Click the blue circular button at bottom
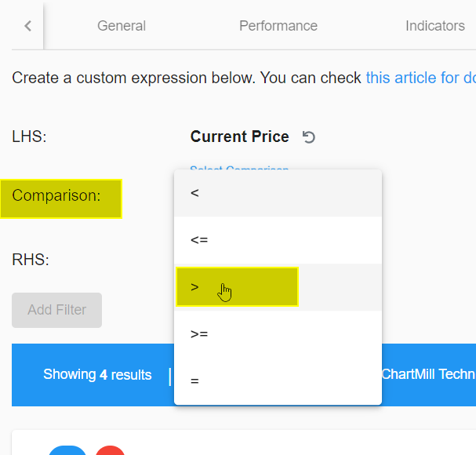Viewport: 476px width, 455px height. pos(67,450)
